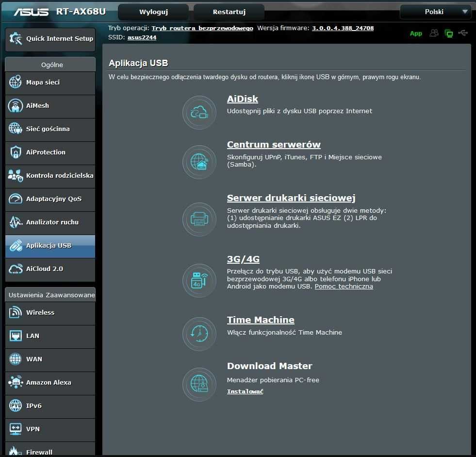Click the USB status icon in header

click(x=463, y=33)
